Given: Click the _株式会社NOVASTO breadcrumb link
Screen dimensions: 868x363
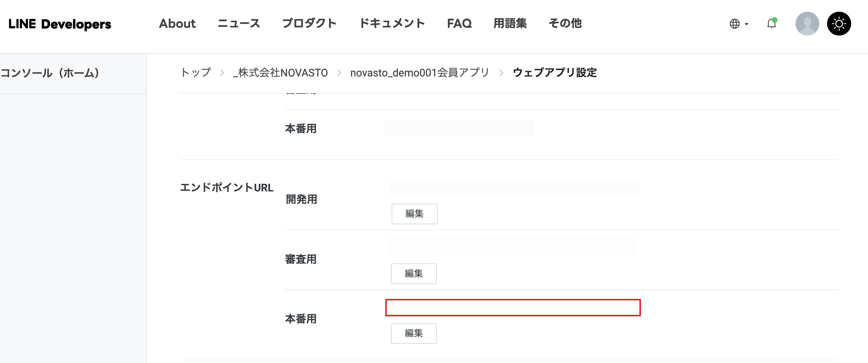Looking at the screenshot, I should [x=280, y=73].
